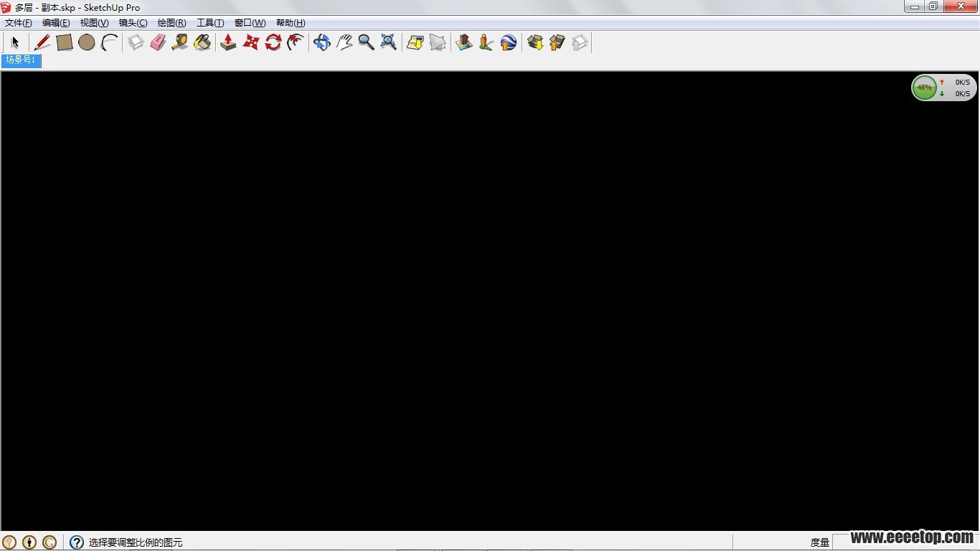This screenshot has width=980, height=551.
Task: Select the Arc tool
Action: click(109, 42)
